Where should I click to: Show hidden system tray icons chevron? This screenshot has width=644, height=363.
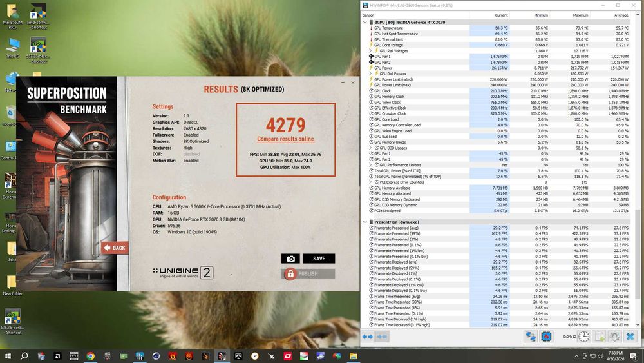[x=576, y=356]
